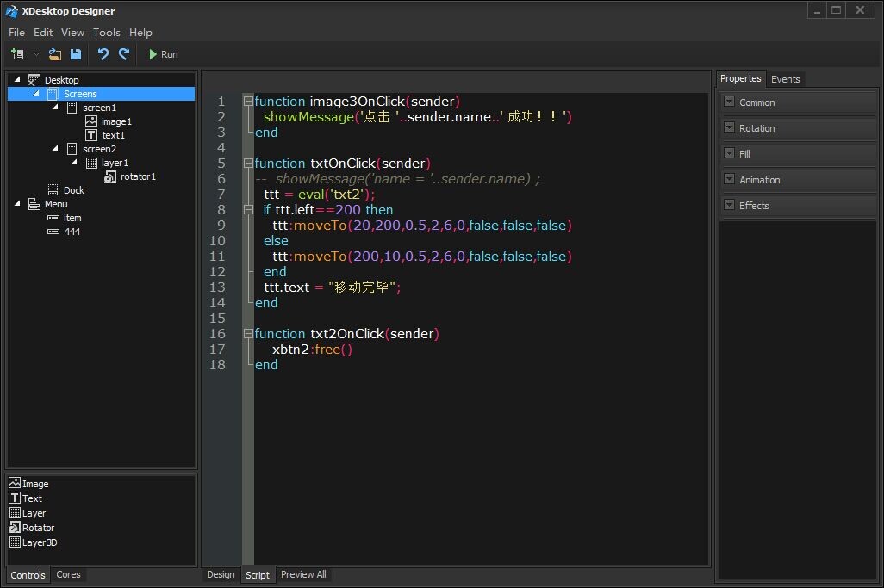884x588 pixels.
Task: Switch to the Controls tab
Action: [28, 574]
